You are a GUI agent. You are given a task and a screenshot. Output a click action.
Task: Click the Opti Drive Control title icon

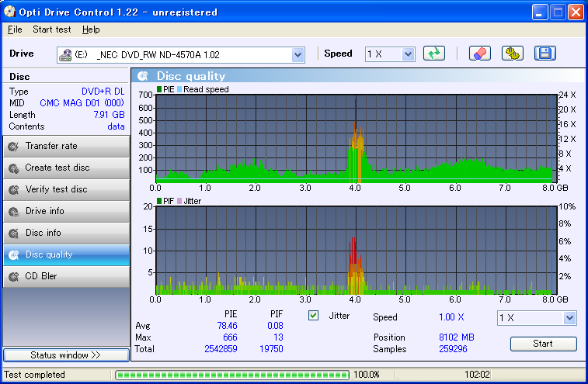pyautogui.click(x=9, y=12)
